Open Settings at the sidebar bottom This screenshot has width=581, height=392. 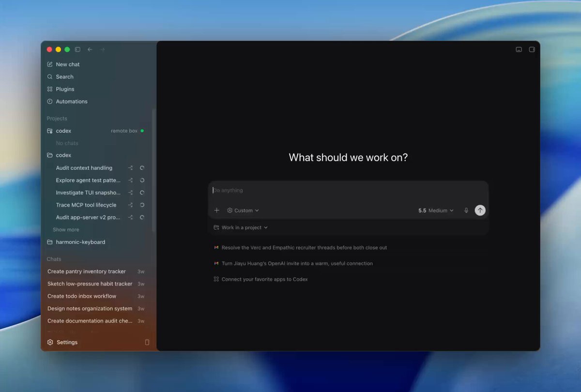point(67,342)
